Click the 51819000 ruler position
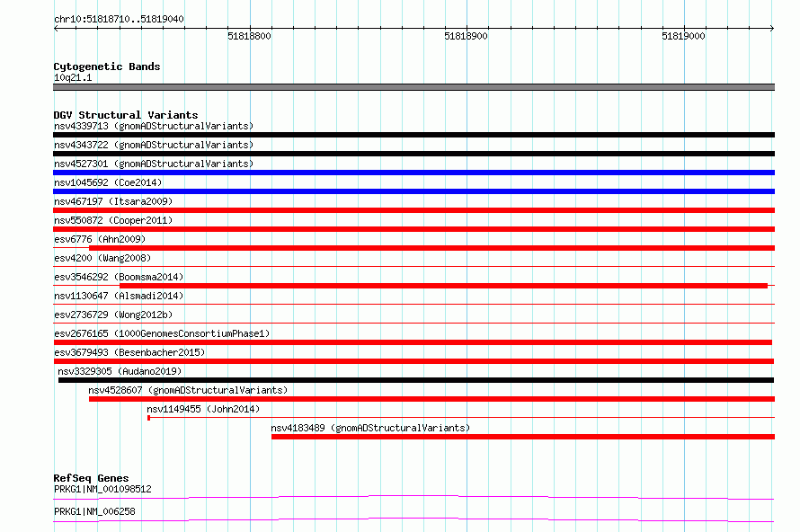 tap(684, 36)
